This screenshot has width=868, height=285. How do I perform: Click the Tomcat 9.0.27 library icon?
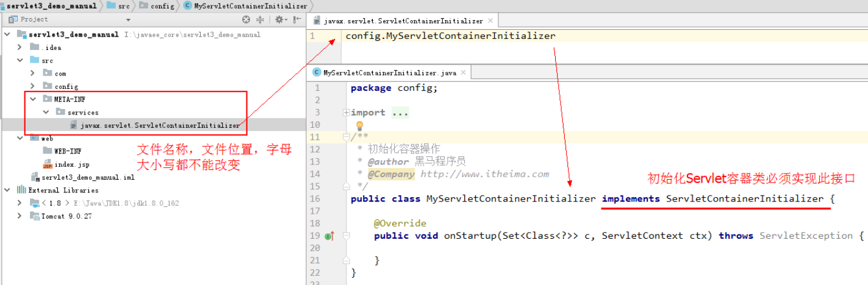pos(35,216)
